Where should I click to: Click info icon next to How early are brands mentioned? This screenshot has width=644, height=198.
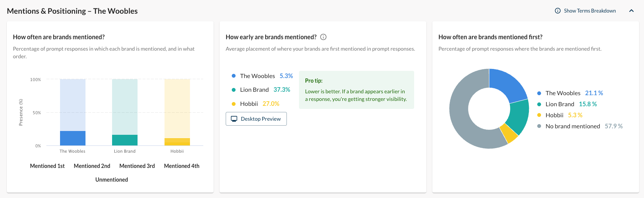click(x=323, y=37)
